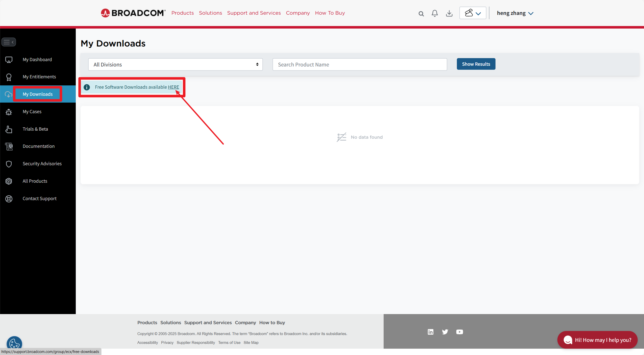644x355 pixels.
Task: Open Support and Services in the header
Action: pos(254,13)
